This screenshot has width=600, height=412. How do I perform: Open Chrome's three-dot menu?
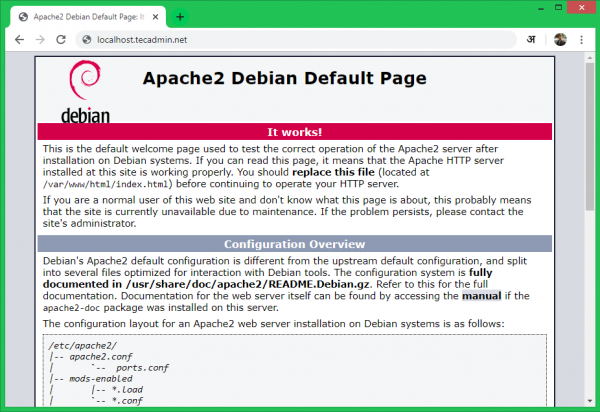tap(581, 39)
